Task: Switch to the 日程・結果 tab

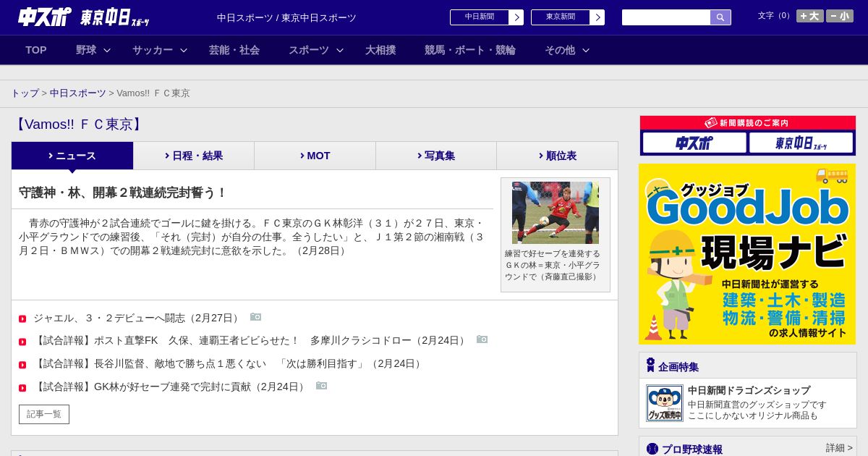Action: coord(194,156)
